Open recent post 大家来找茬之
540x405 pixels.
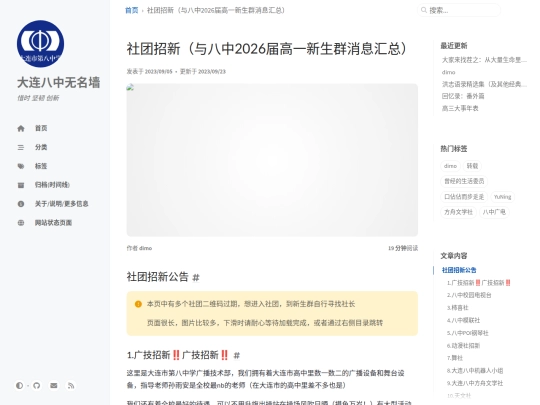pyautogui.click(x=484, y=60)
